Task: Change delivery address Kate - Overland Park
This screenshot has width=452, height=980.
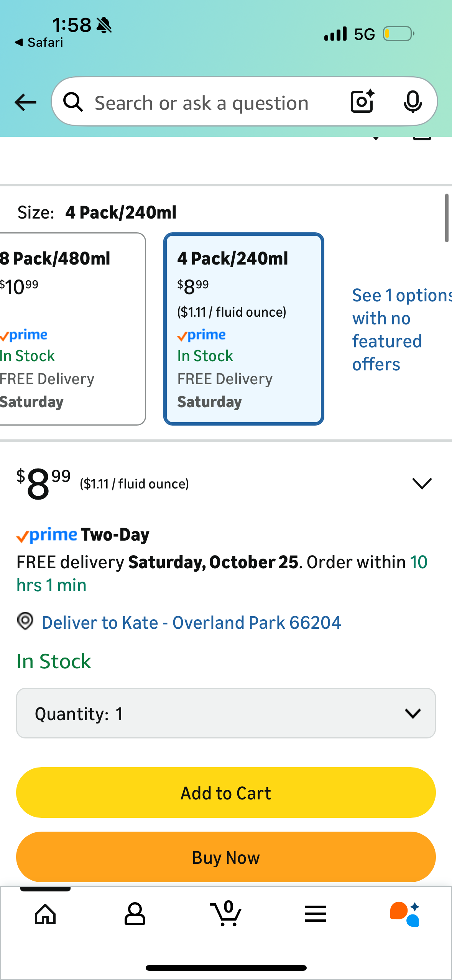Action: pyautogui.click(x=191, y=622)
